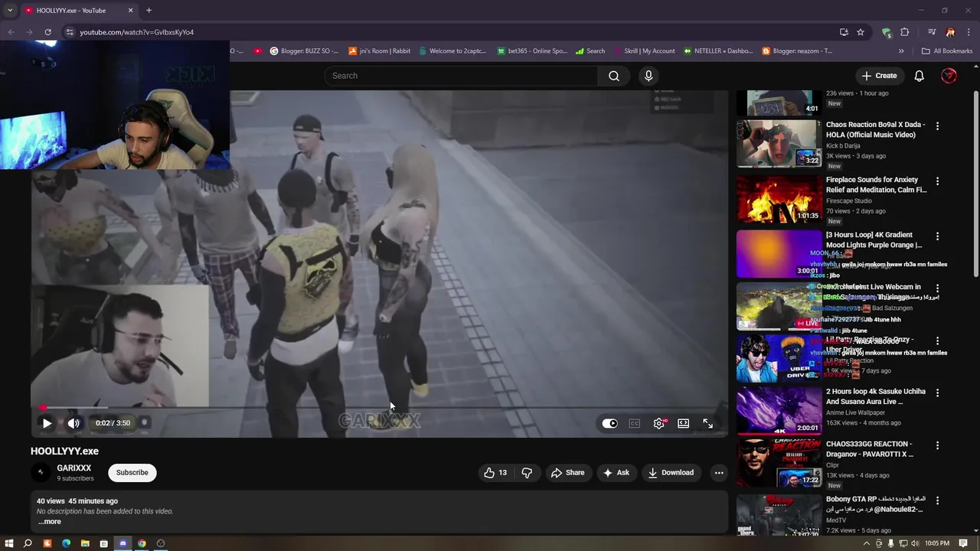
Task: Open the Live Webcam video thumbnail
Action: pyautogui.click(x=779, y=306)
